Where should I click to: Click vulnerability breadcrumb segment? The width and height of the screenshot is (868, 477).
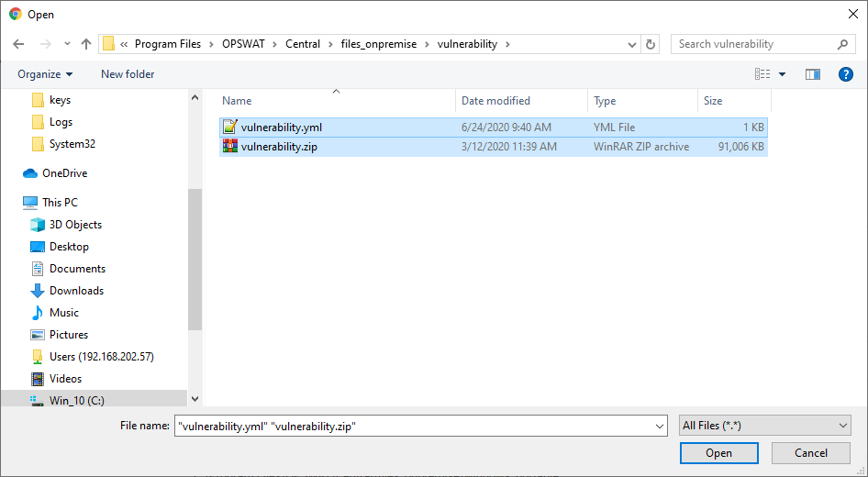pos(467,44)
